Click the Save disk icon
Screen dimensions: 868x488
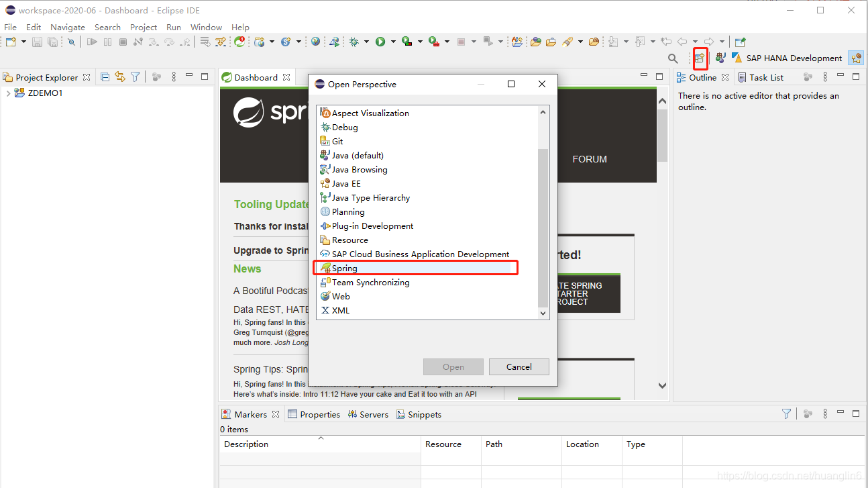(37, 42)
